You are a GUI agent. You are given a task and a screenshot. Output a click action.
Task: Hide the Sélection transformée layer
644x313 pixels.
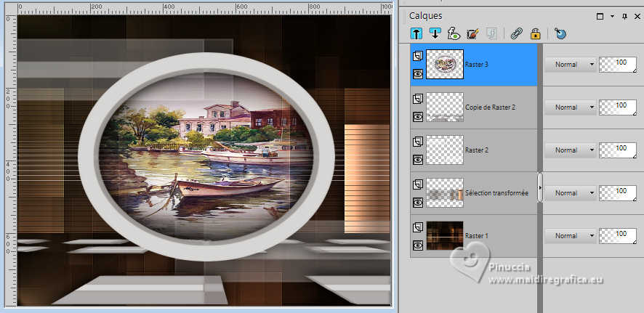pyautogui.click(x=418, y=202)
